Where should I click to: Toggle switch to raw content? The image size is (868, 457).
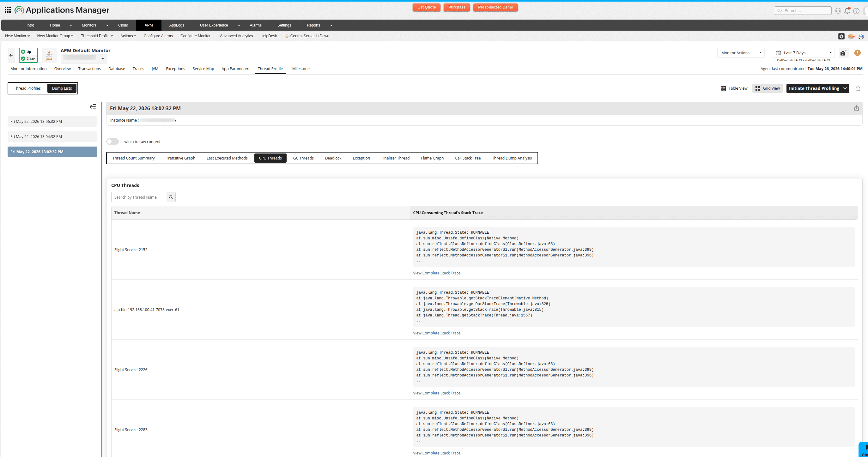pos(112,141)
